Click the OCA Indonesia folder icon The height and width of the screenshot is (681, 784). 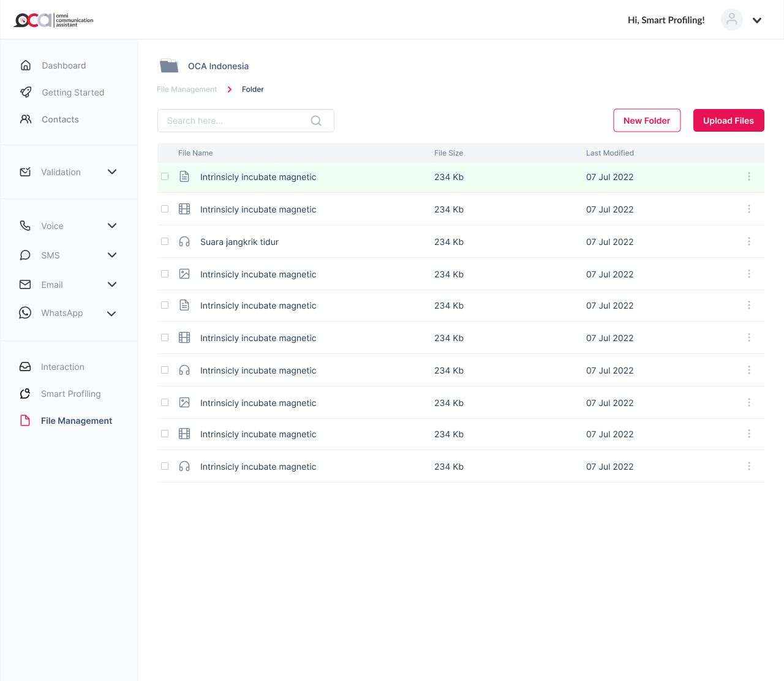click(x=169, y=66)
